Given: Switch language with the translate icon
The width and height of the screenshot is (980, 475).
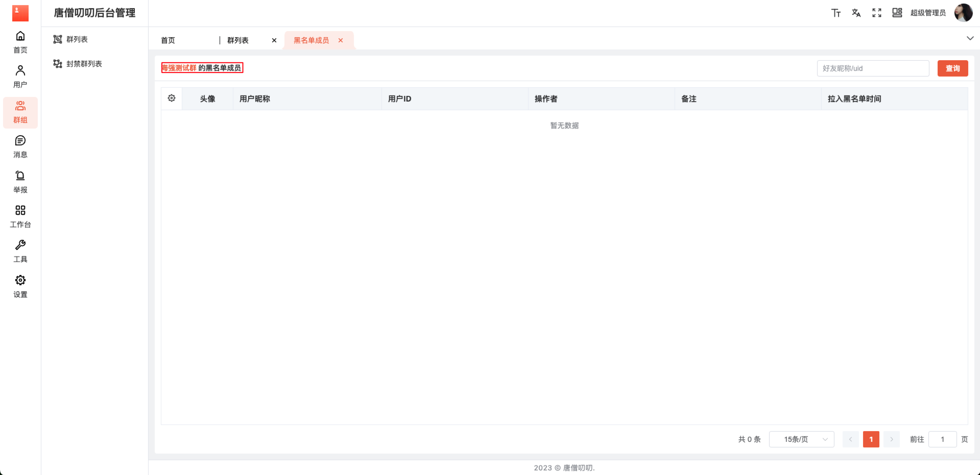Looking at the screenshot, I should pos(856,13).
